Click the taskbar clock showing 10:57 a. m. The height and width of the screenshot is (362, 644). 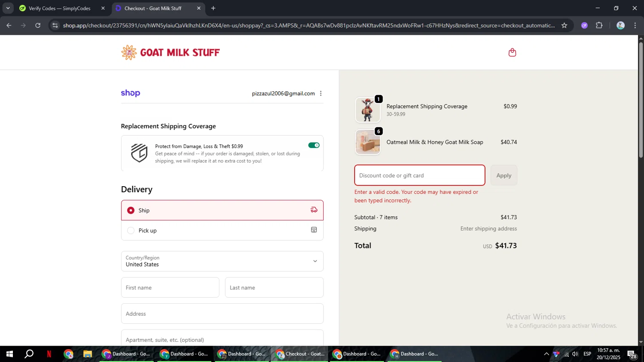pyautogui.click(x=608, y=354)
